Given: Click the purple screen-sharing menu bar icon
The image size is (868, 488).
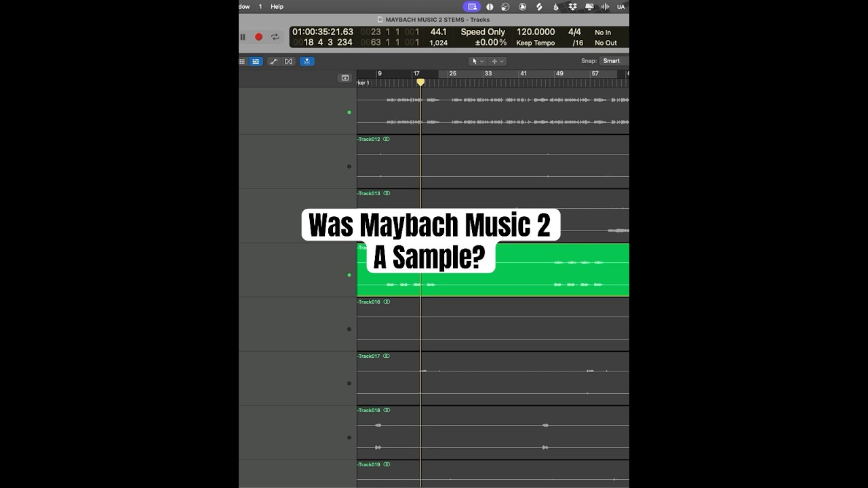Looking at the screenshot, I should click(472, 7).
